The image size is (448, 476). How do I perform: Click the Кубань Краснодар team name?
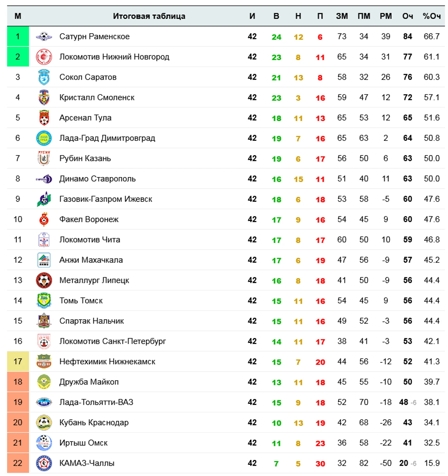click(x=94, y=423)
